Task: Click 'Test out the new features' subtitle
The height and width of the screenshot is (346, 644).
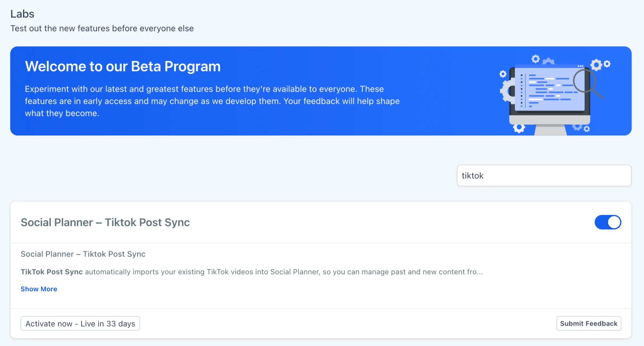Action: 102,28
